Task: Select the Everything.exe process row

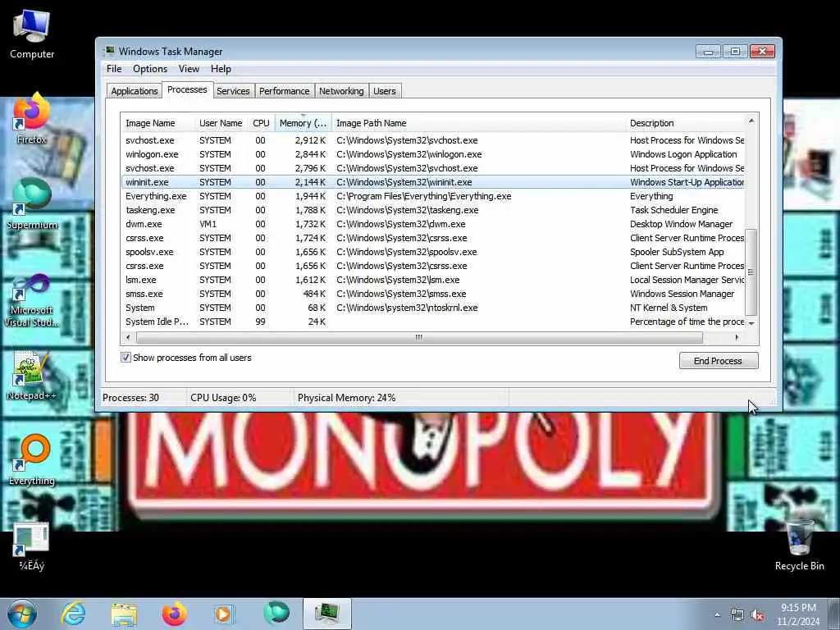Action: click(x=433, y=196)
